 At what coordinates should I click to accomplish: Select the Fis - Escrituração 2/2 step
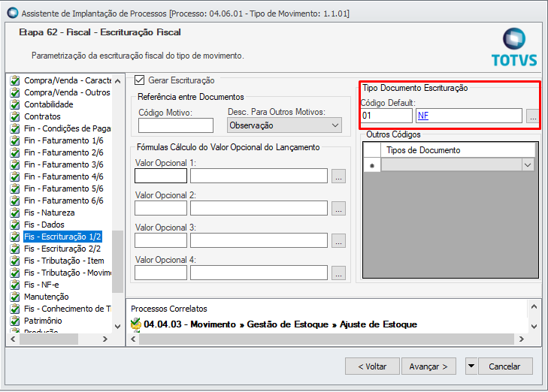tap(62, 249)
